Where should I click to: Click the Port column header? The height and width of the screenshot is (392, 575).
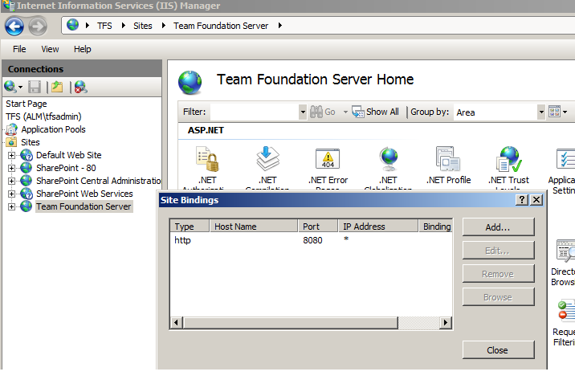tap(318, 227)
